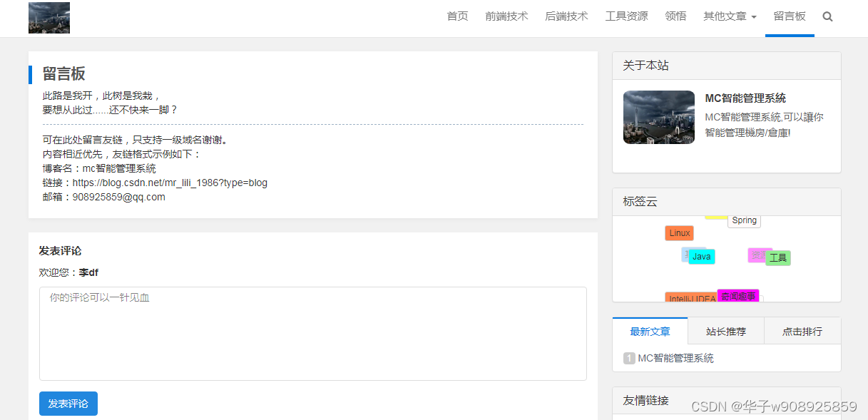This screenshot has height=420, width=868.
Task: Open the 前端技术 nav item
Action: pos(506,16)
